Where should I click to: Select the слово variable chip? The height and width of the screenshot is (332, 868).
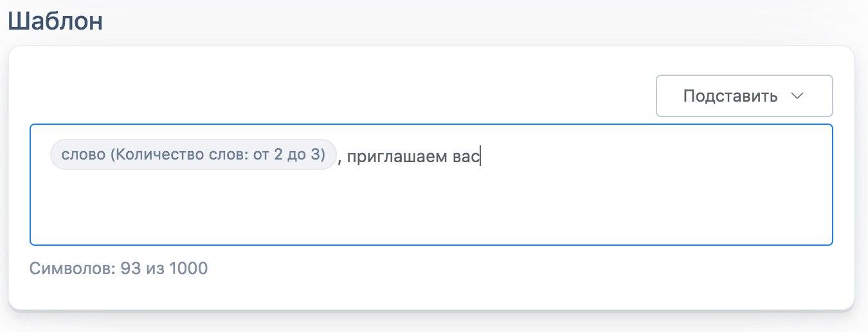(193, 155)
